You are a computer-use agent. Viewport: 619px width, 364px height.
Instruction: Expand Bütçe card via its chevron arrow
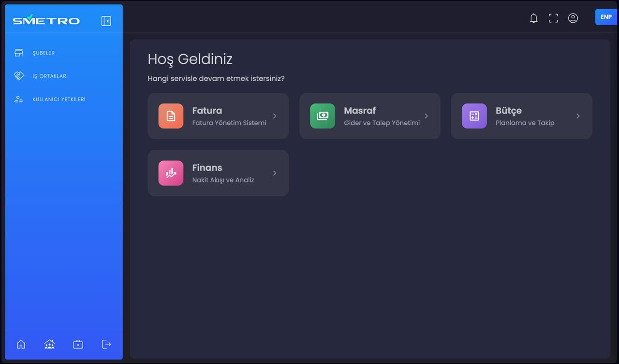tap(578, 116)
